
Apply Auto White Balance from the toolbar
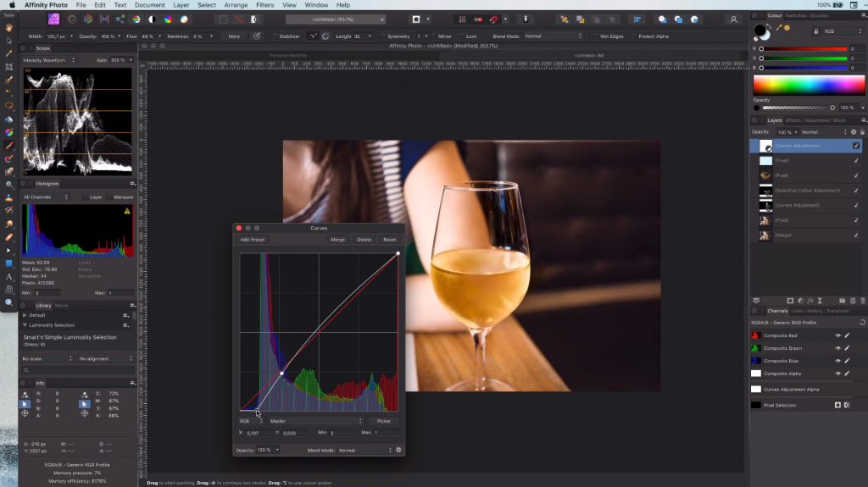pos(184,19)
